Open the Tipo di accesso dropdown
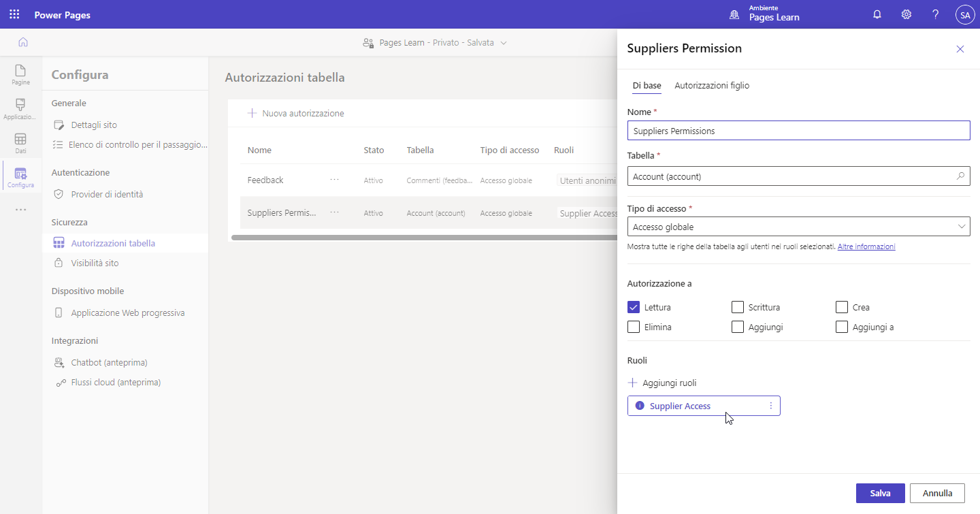Viewport: 980px width, 514px height. pyautogui.click(x=798, y=227)
